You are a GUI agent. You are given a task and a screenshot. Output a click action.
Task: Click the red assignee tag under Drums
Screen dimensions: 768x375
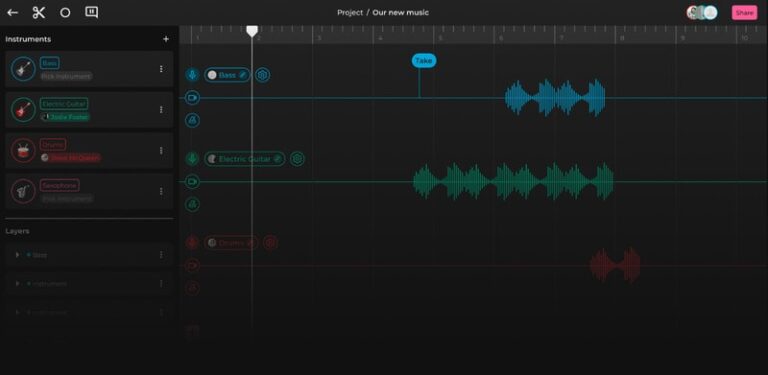click(x=71, y=158)
